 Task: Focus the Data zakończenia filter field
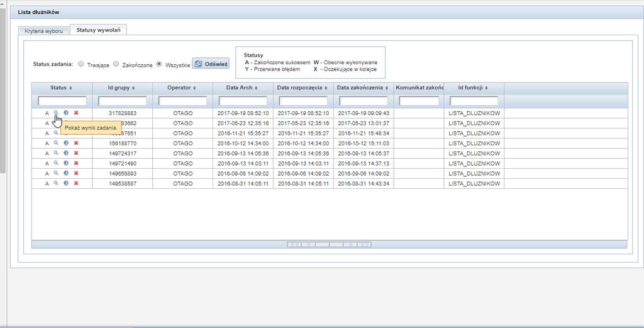[364, 101]
